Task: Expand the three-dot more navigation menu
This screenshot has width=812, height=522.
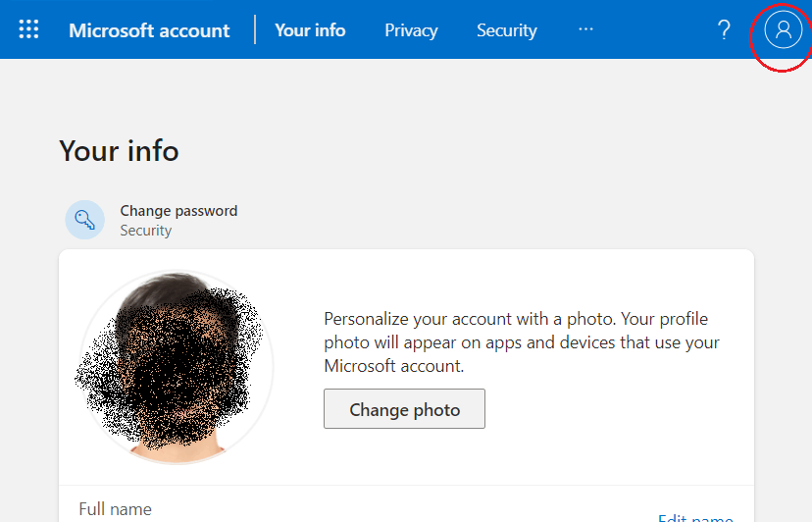Action: pyautogui.click(x=585, y=29)
